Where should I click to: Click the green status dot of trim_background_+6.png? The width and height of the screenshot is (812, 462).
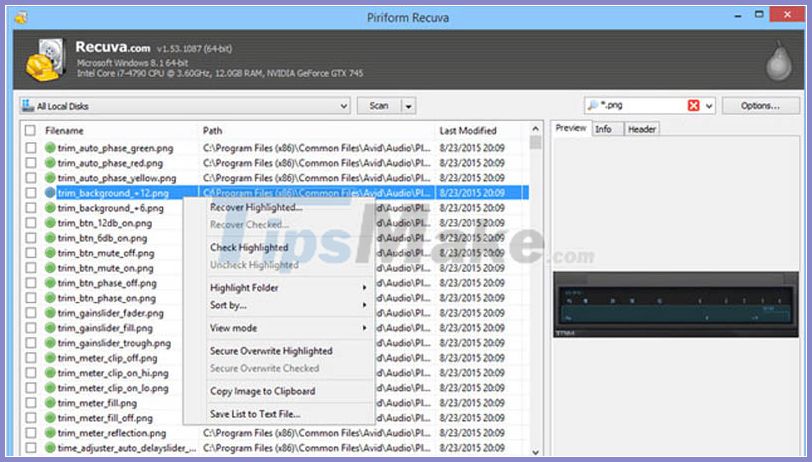coord(50,208)
